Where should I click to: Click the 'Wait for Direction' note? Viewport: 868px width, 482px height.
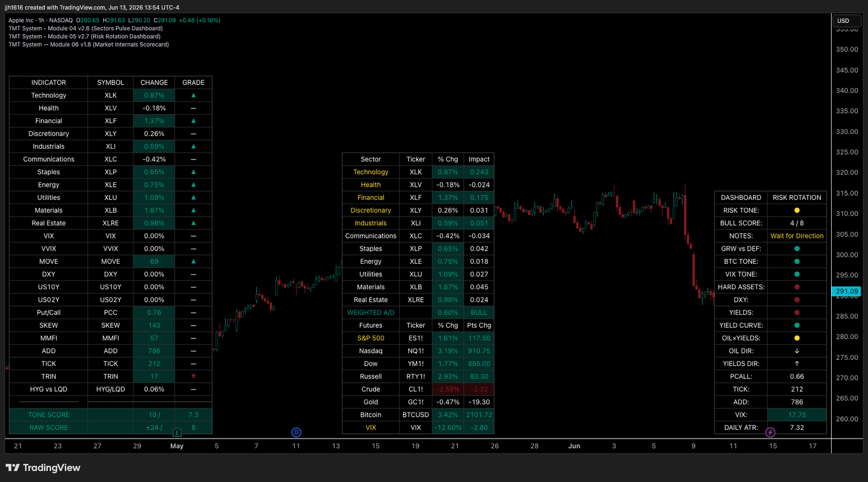point(797,236)
